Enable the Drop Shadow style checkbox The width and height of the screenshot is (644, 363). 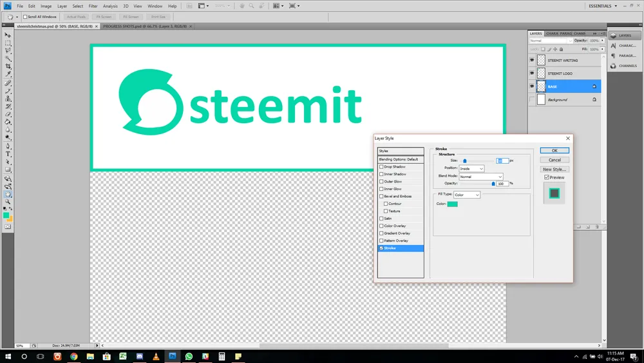381,167
